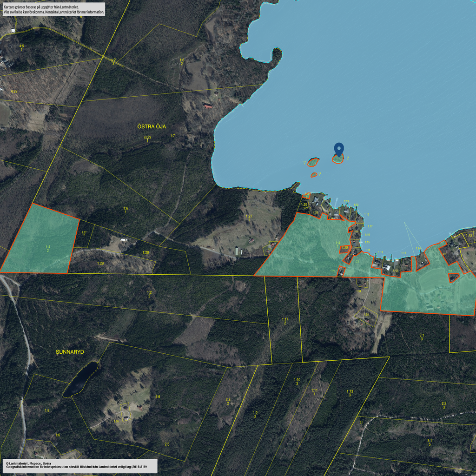Click parcel label 2:8 in the south
Image resolution: width=476 pixels, height=476 pixels.
[228, 400]
